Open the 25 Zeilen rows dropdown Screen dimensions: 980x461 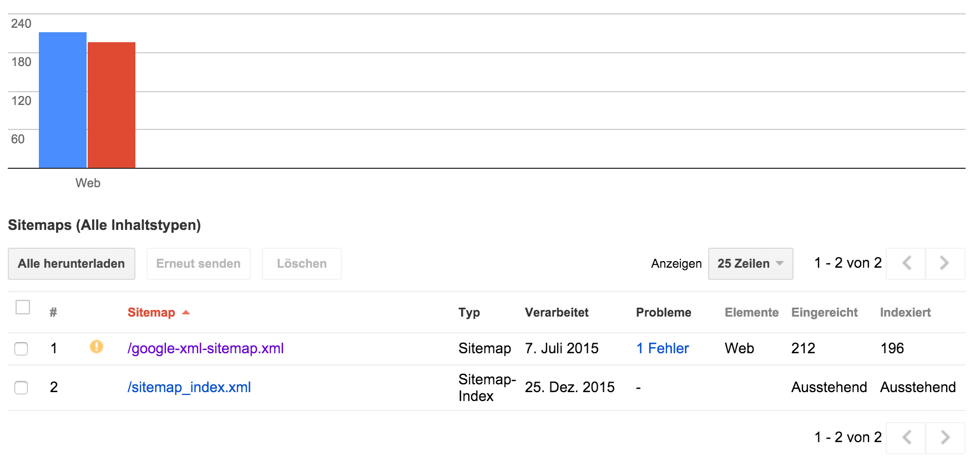tap(750, 264)
